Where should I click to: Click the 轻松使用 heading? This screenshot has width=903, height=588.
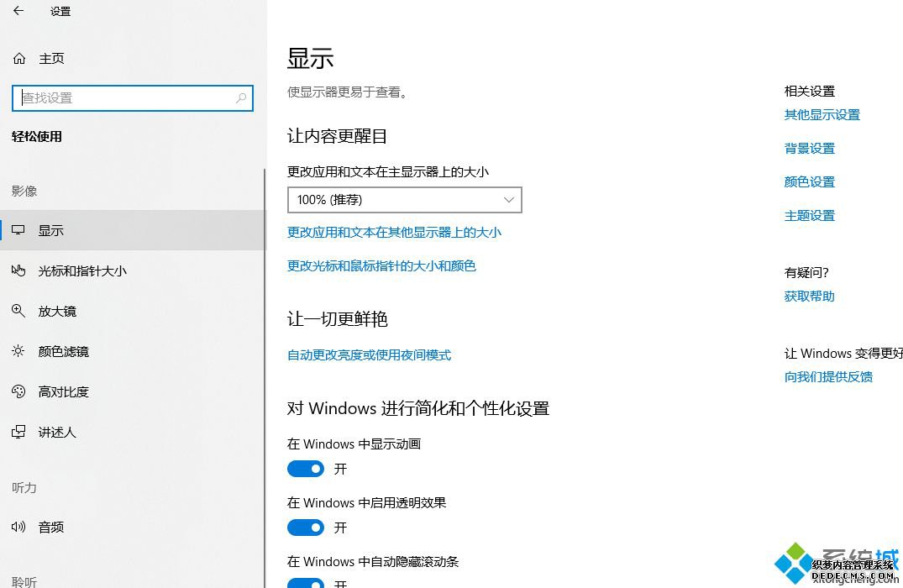tap(37, 137)
